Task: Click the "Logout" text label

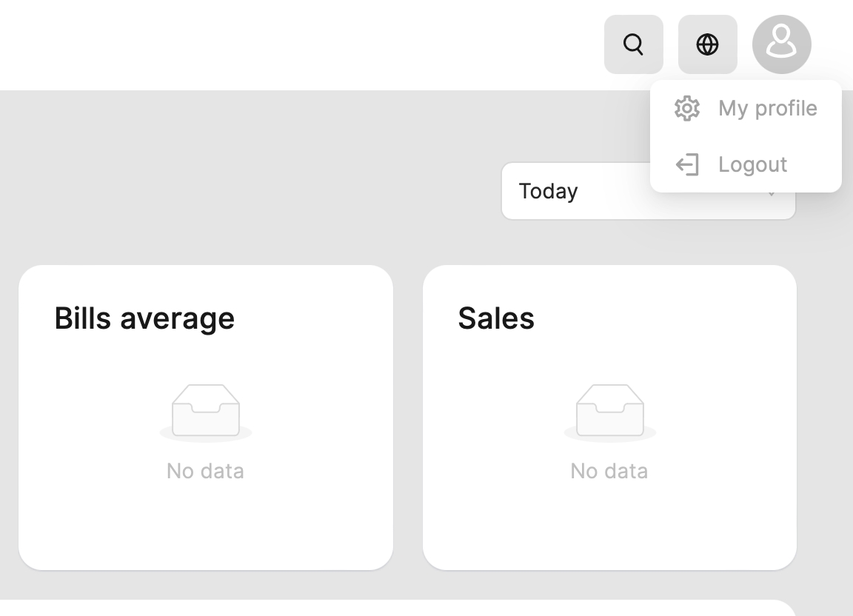Action: [x=753, y=164]
